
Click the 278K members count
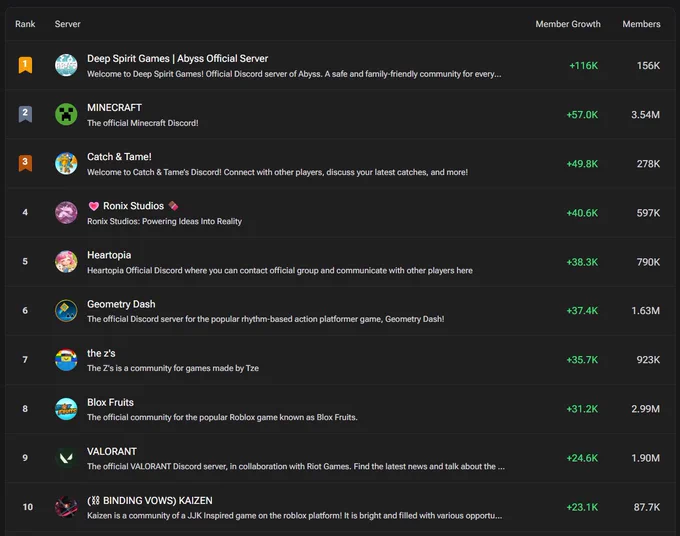[x=648, y=163]
